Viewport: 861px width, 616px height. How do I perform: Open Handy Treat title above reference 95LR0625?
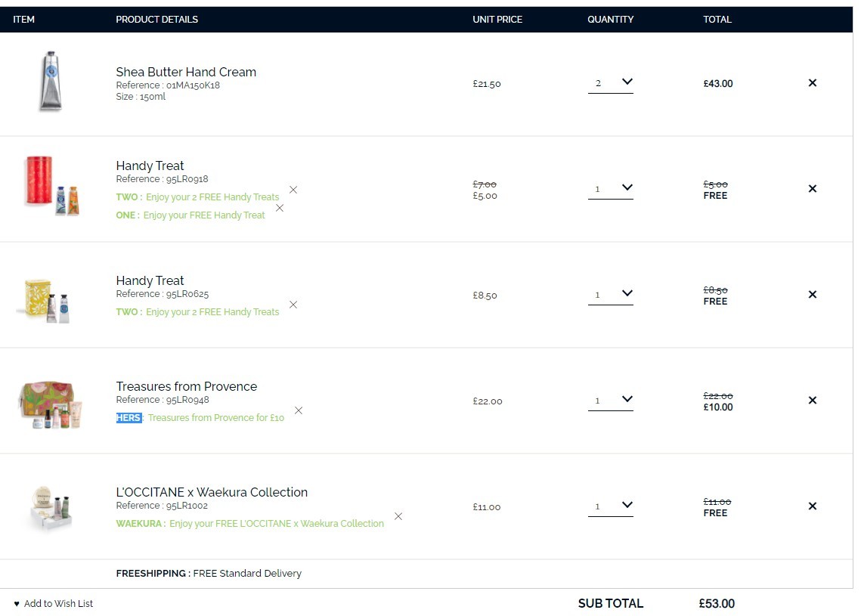[150, 280]
